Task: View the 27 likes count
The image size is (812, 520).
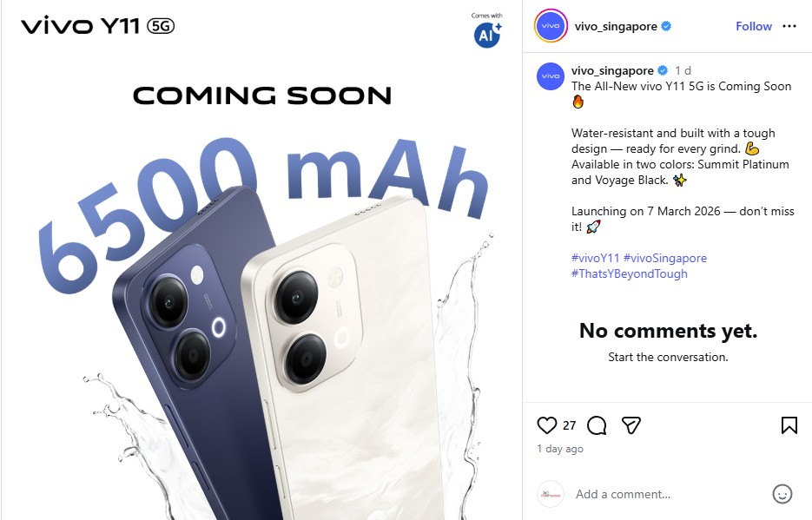Action: pyautogui.click(x=569, y=425)
